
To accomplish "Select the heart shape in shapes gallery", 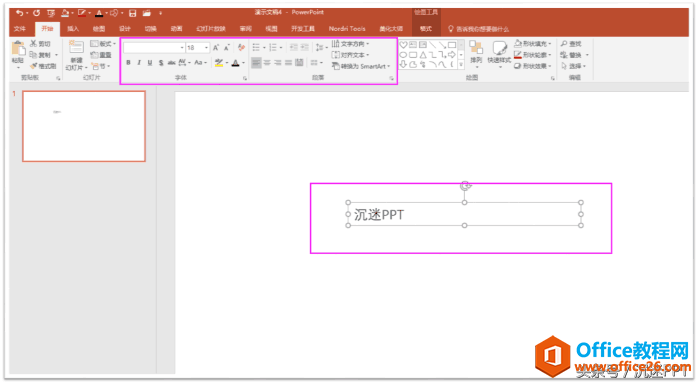I will [403, 44].
